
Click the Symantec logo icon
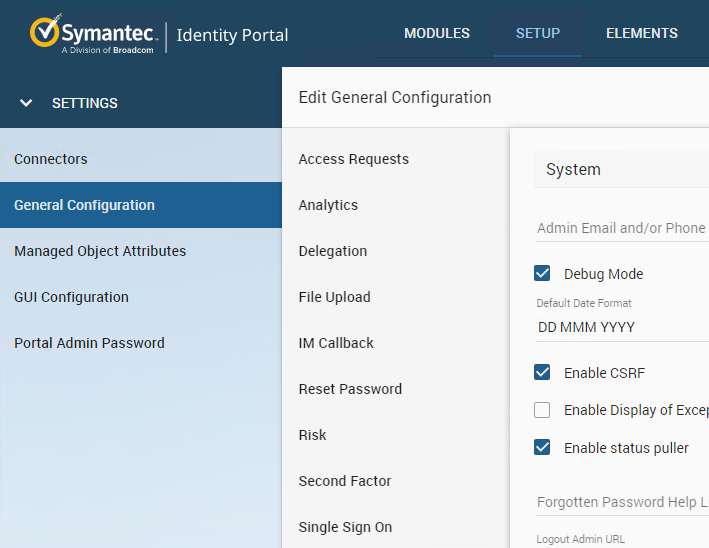(x=46, y=32)
